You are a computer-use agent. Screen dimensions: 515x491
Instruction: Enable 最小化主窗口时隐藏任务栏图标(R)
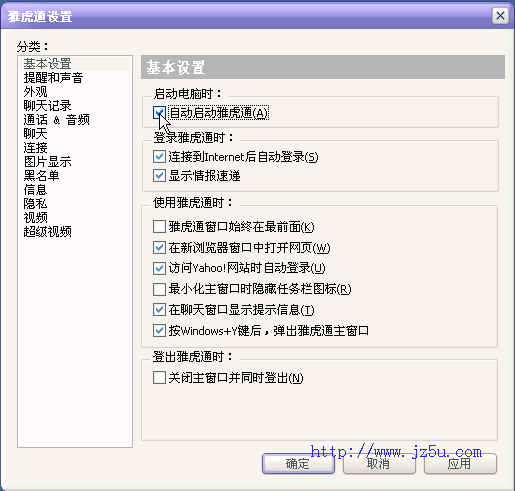(x=159, y=289)
